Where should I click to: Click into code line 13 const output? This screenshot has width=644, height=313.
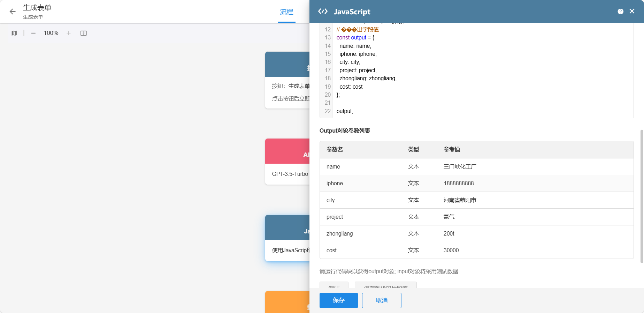355,38
